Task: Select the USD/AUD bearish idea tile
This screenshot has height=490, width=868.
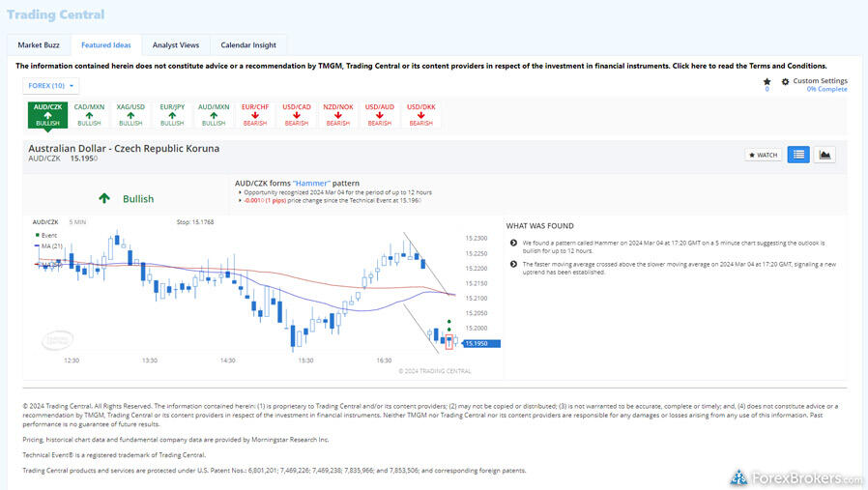Action: tap(380, 115)
